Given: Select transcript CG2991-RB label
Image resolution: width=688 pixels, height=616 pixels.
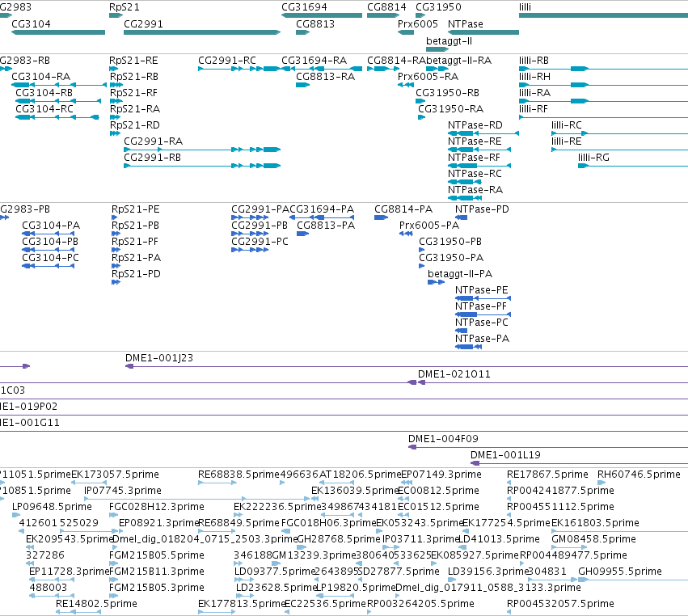Looking at the screenshot, I should [152, 157].
